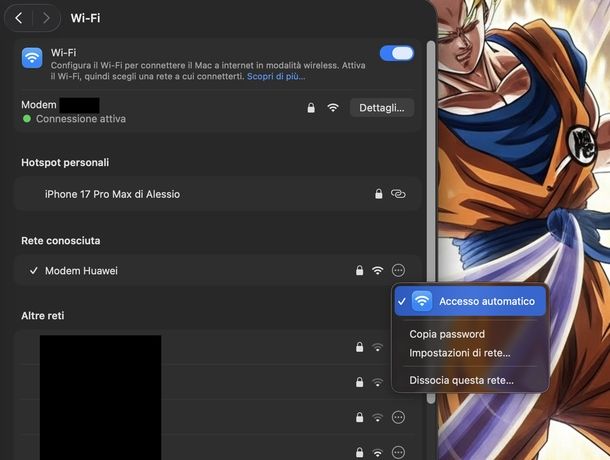Click the signal icon beside Dettagli

pyautogui.click(x=333, y=107)
